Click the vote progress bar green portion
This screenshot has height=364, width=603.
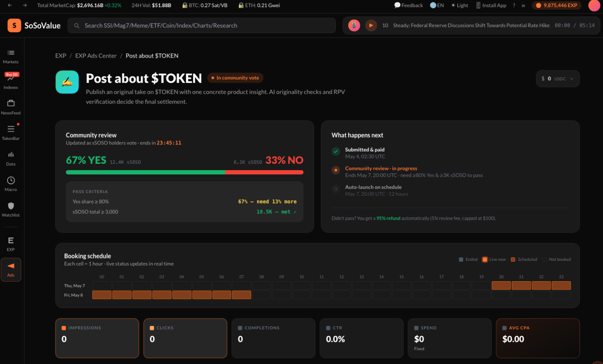[x=145, y=172]
